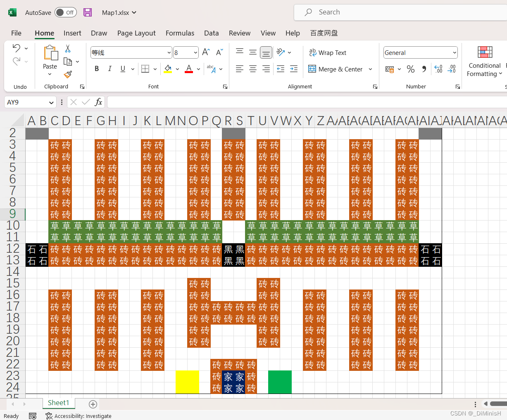Click Center horizontal align icon
507x420 pixels.
tap(253, 69)
